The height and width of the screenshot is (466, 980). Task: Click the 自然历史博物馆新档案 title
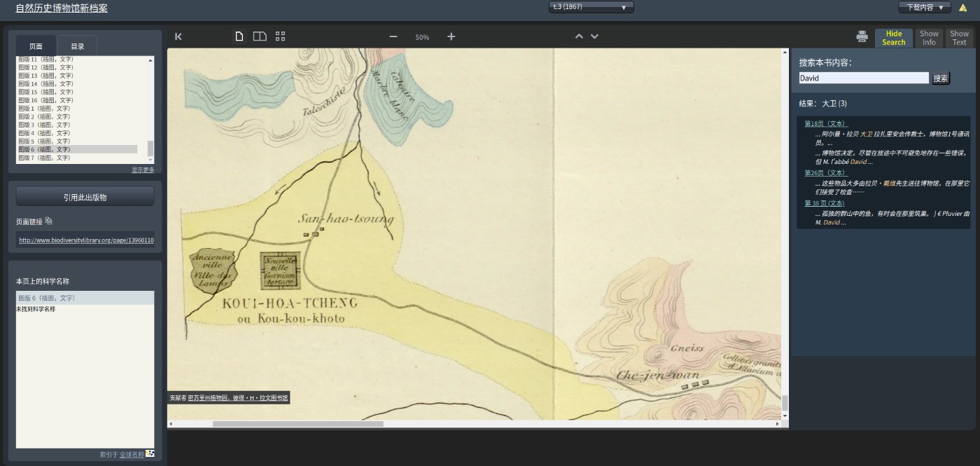[62, 8]
